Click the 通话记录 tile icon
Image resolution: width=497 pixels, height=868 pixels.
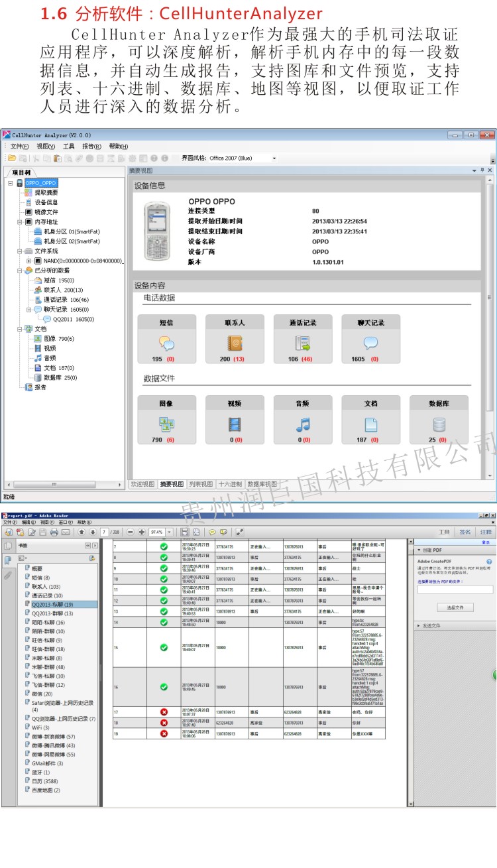pos(303,343)
